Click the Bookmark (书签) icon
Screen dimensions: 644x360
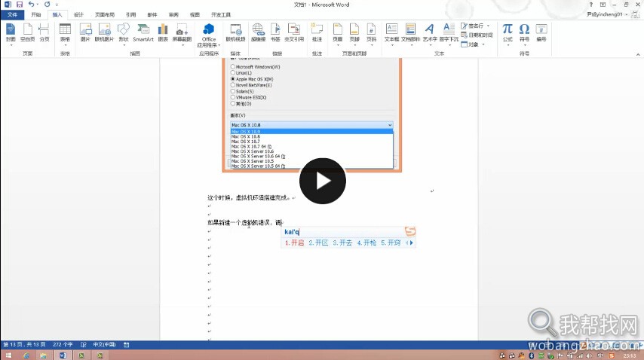tap(275, 32)
